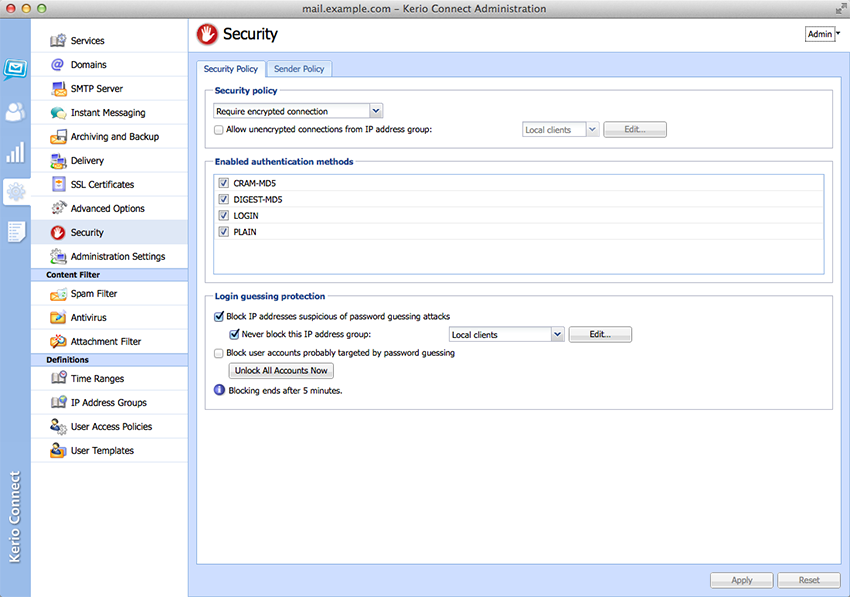Select the Instant Messaging icon
This screenshot has height=597, width=850.
[58, 113]
